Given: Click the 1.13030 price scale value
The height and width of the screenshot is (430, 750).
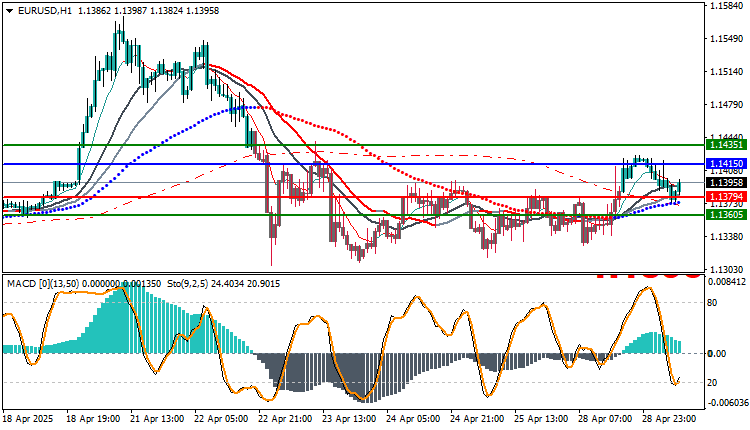Looking at the screenshot, I should pyautogui.click(x=727, y=270).
